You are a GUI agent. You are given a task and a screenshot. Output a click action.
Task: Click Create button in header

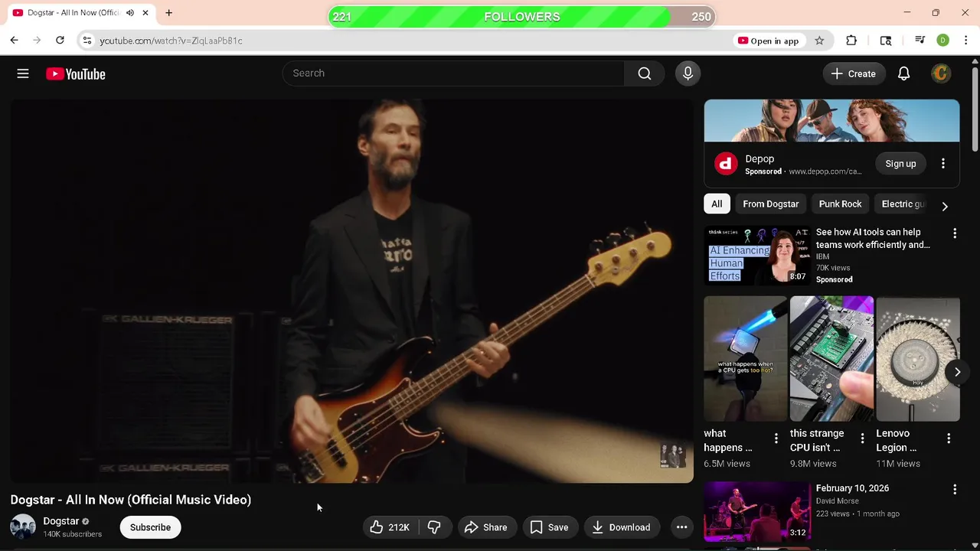click(854, 73)
